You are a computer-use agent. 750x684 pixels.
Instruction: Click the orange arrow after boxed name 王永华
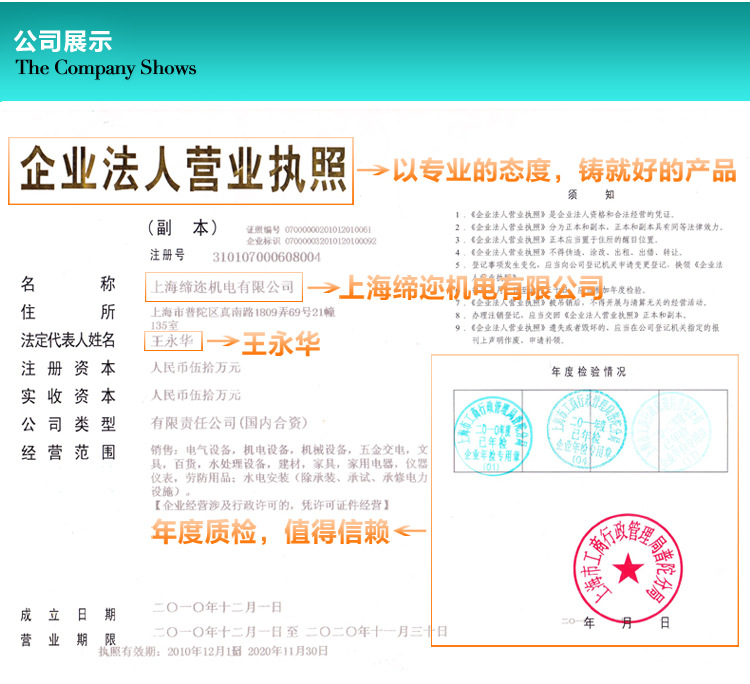coord(223,341)
